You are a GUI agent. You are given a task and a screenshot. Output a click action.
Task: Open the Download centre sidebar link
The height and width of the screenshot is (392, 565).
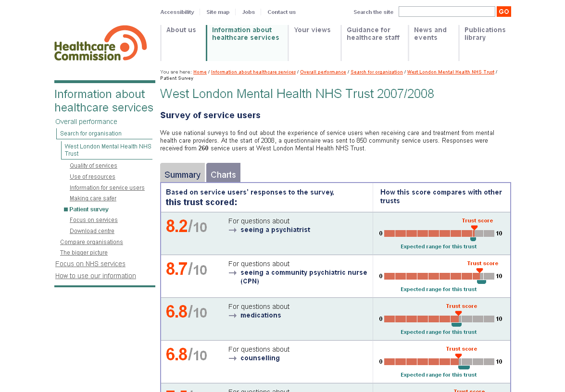[x=92, y=231]
